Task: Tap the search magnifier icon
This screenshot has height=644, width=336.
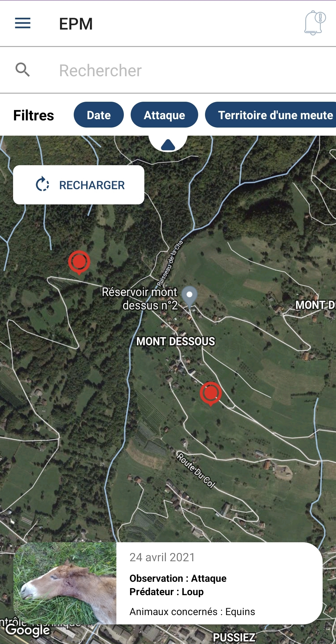Action: click(x=23, y=70)
